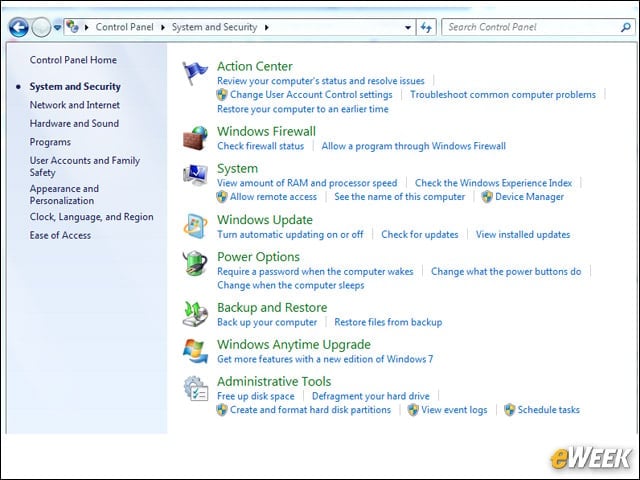This screenshot has height=480, width=640.
Task: Click Check firewall status
Action: click(260, 146)
